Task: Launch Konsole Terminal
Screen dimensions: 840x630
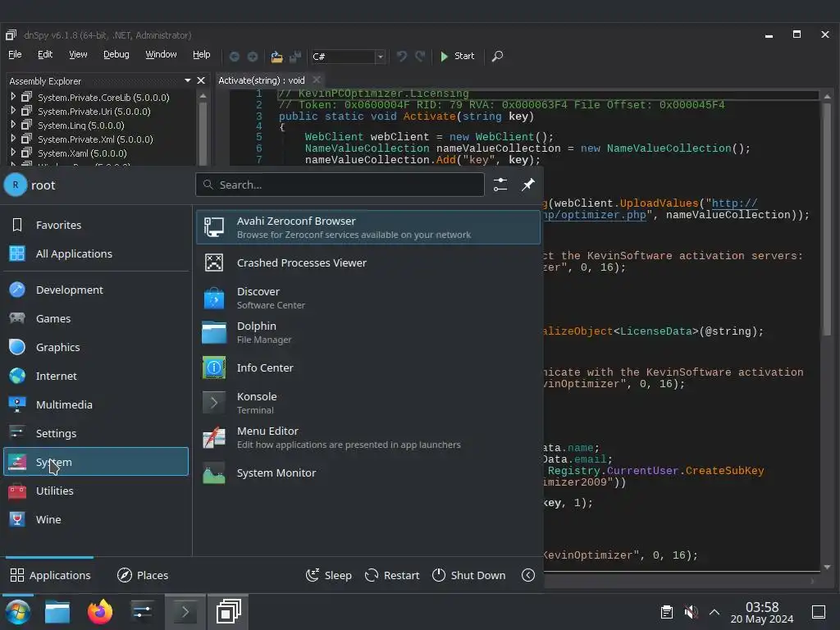Action: pos(368,403)
